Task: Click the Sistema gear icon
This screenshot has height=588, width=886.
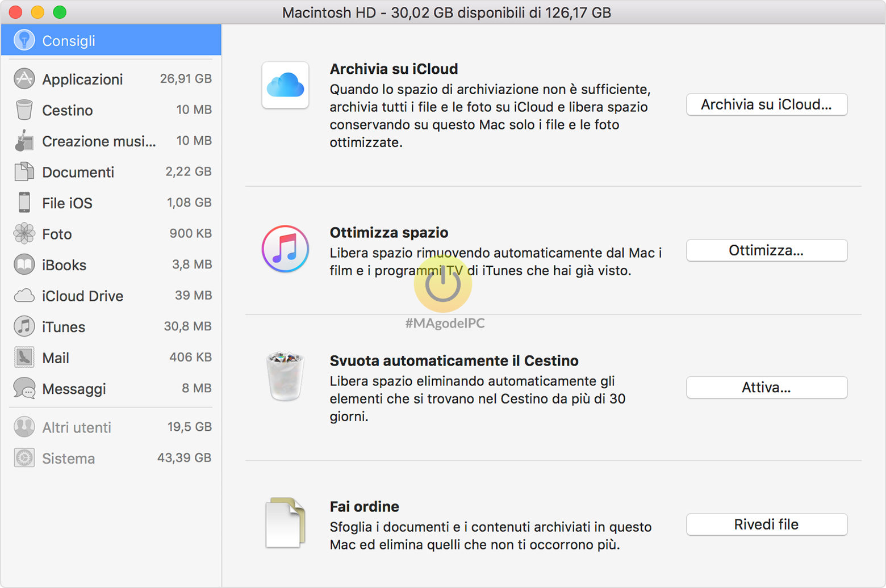Action: click(24, 458)
